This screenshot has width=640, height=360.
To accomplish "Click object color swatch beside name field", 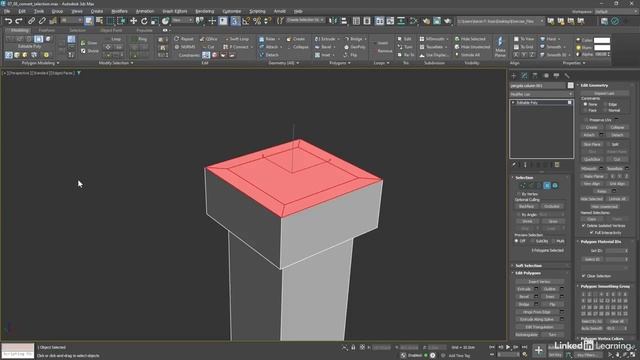I will pyautogui.click(x=570, y=85).
